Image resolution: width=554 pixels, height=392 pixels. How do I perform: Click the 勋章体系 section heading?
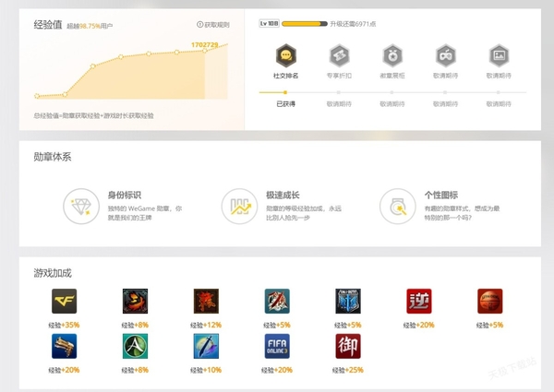click(53, 157)
